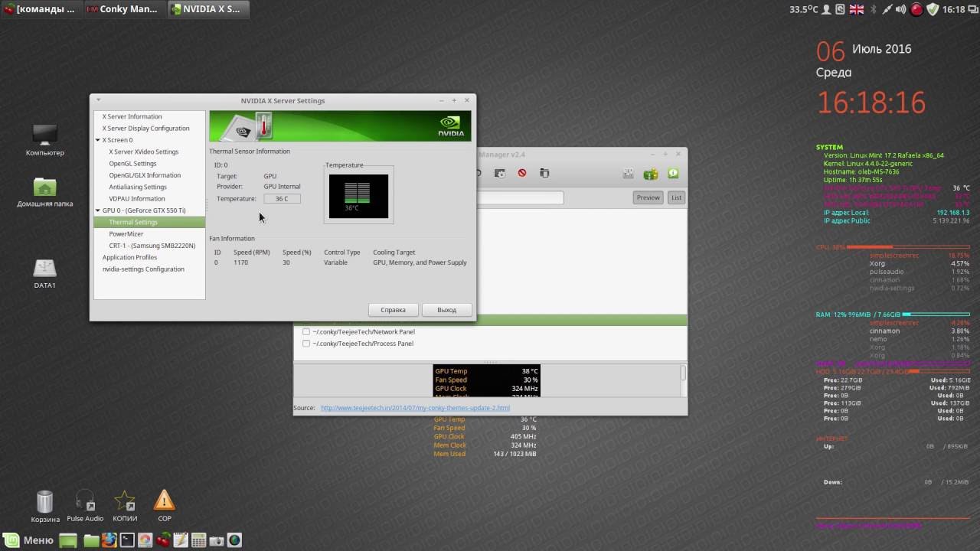Click the red record tray icon

coord(916,9)
